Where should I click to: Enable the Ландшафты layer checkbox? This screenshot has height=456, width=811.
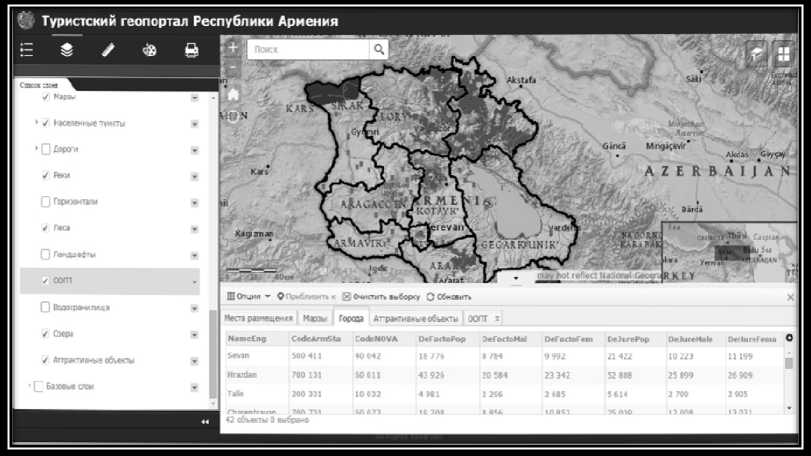tap(46, 254)
